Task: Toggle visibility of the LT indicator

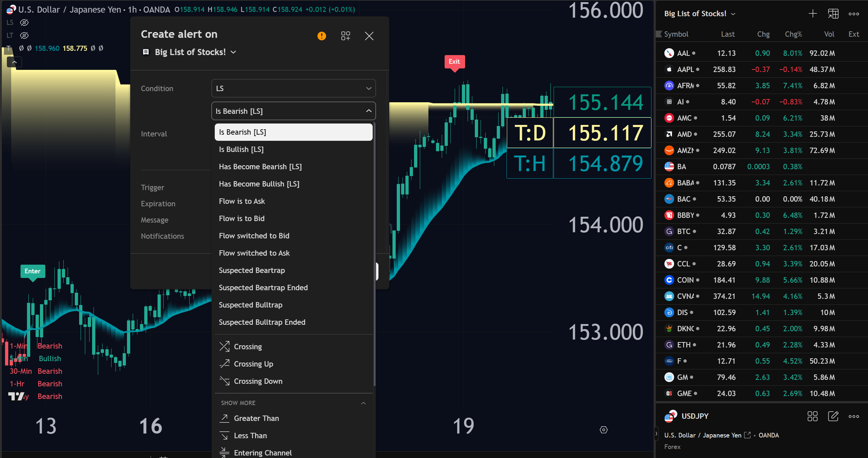Action: [24, 35]
